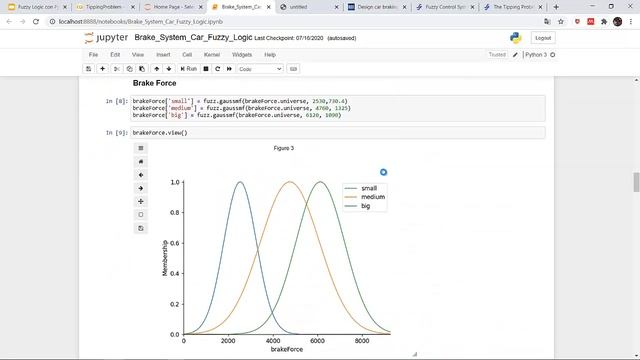Viewport: 640px width, 360px height.
Task: Go back to the previous plot view
Action: coord(141,175)
